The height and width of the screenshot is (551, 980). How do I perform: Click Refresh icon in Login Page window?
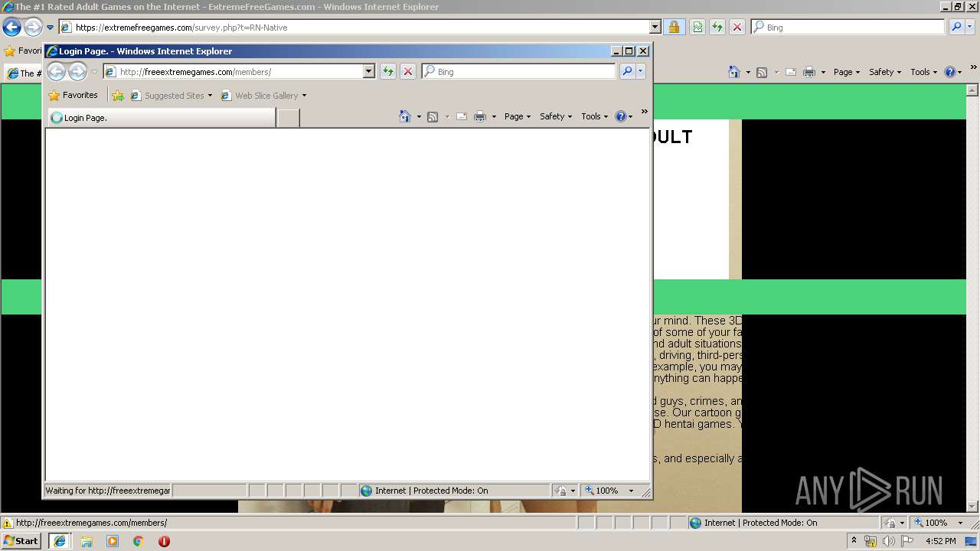388,71
